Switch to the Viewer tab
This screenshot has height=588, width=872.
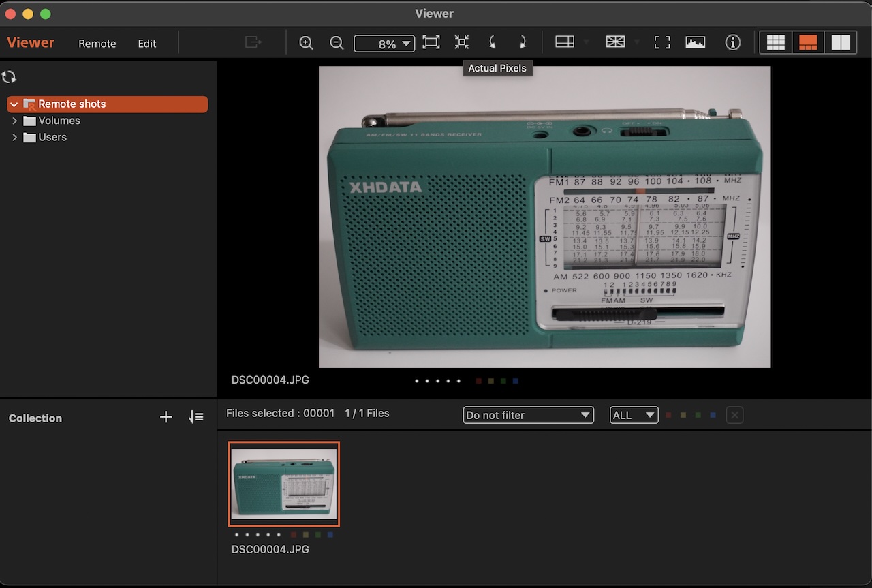pyautogui.click(x=31, y=42)
